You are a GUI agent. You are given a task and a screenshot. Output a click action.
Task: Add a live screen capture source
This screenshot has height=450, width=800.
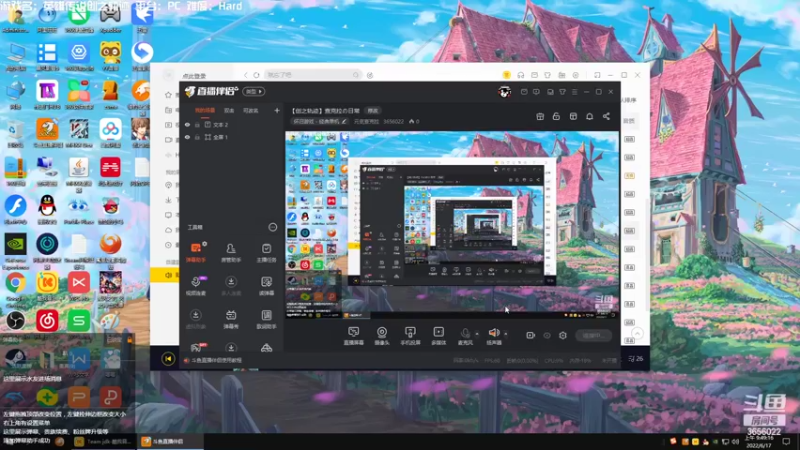[x=354, y=336]
